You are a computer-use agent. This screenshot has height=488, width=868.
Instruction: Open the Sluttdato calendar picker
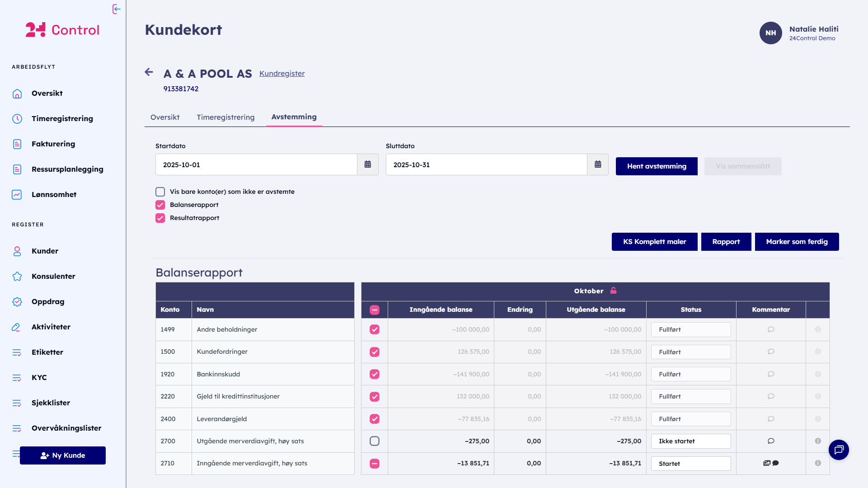(597, 164)
